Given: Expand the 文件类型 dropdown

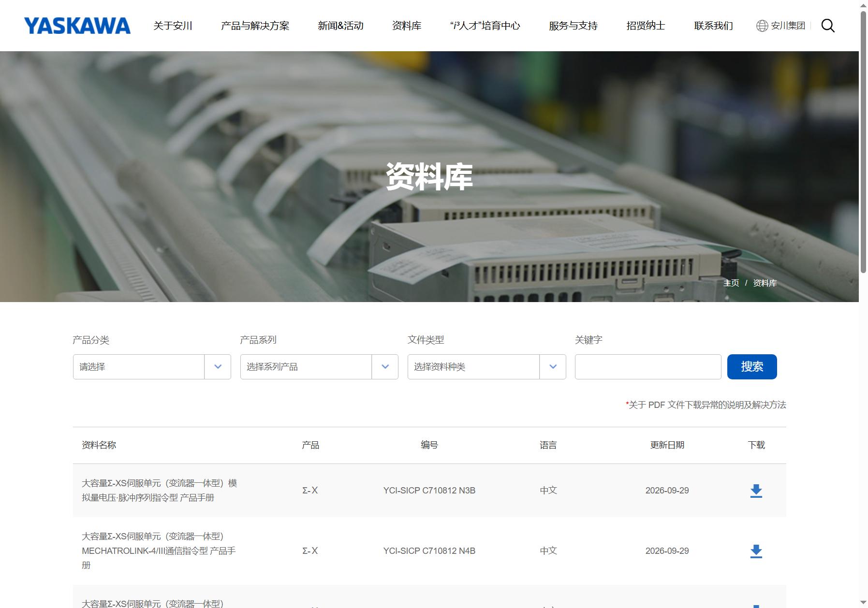Looking at the screenshot, I should [486, 367].
